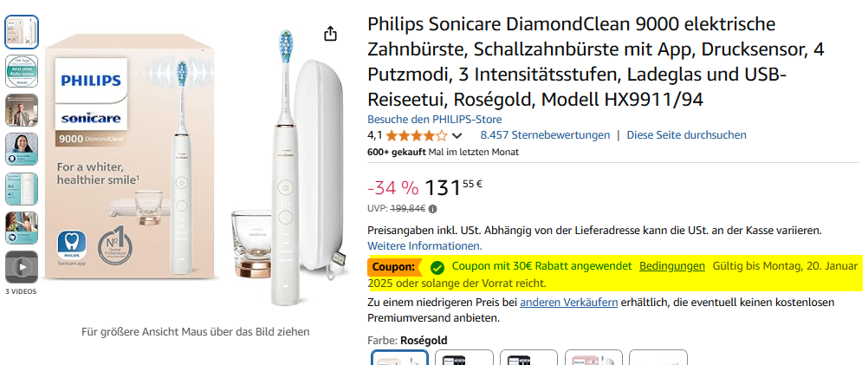The height and width of the screenshot is (365, 868).
Task: Click Diese Seite durchsuchen link
Action: [686, 135]
